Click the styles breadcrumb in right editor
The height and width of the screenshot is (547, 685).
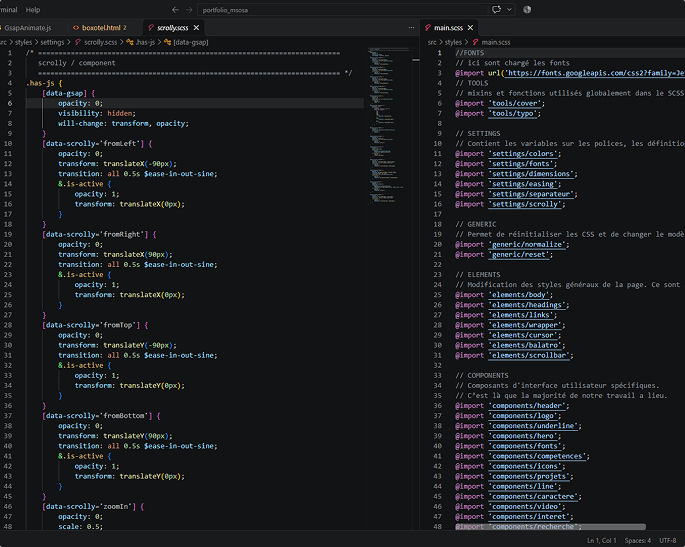tap(453, 42)
